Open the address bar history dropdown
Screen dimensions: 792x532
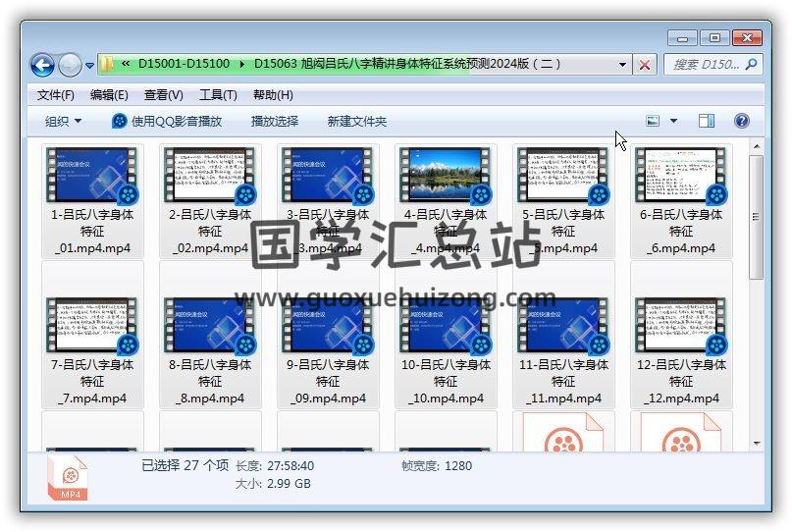[x=622, y=65]
